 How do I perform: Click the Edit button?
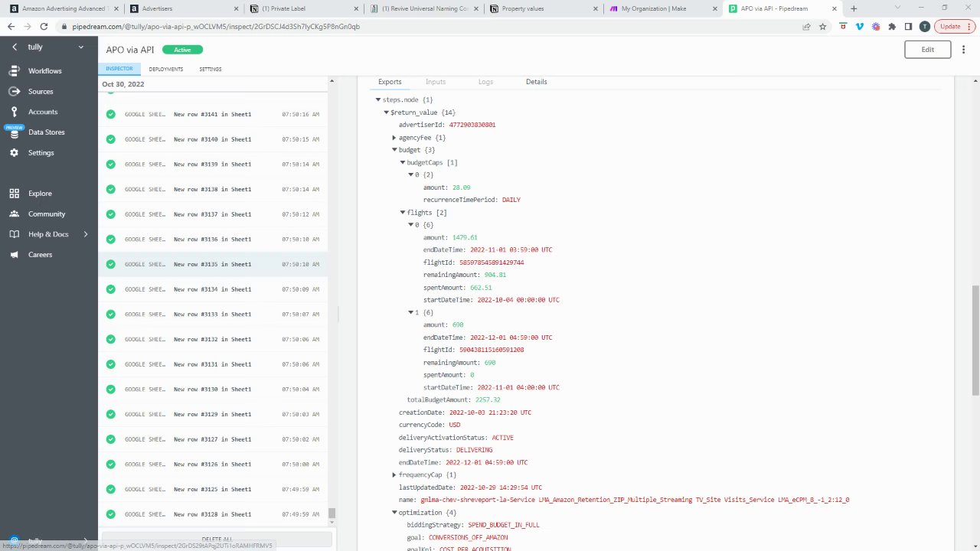[927, 49]
